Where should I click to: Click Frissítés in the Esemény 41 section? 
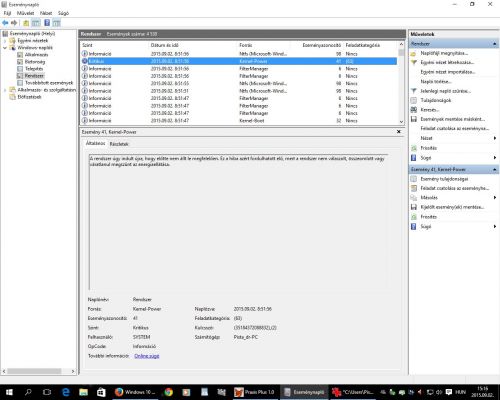tap(429, 217)
